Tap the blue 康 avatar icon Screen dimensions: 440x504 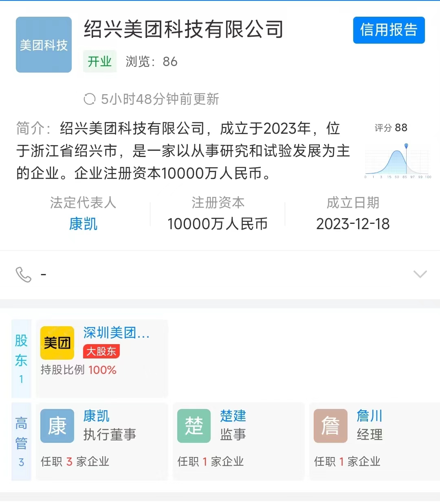57,426
